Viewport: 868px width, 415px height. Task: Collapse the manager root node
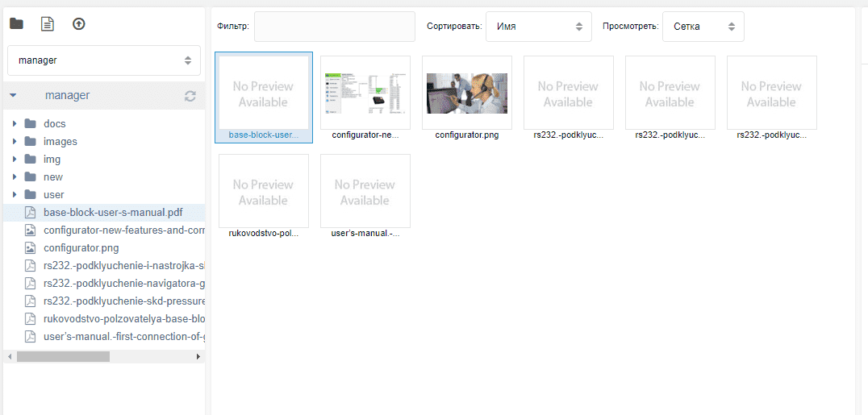(13, 96)
